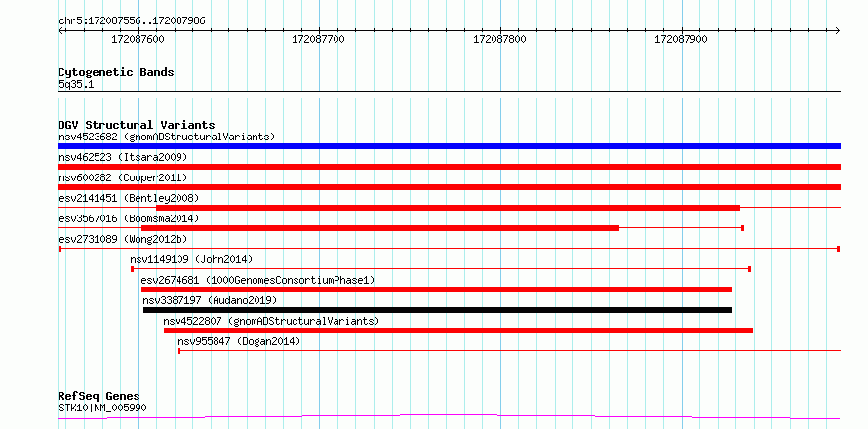
Task: Click the red nsv4522807 variant bar
Action: [x=457, y=331]
